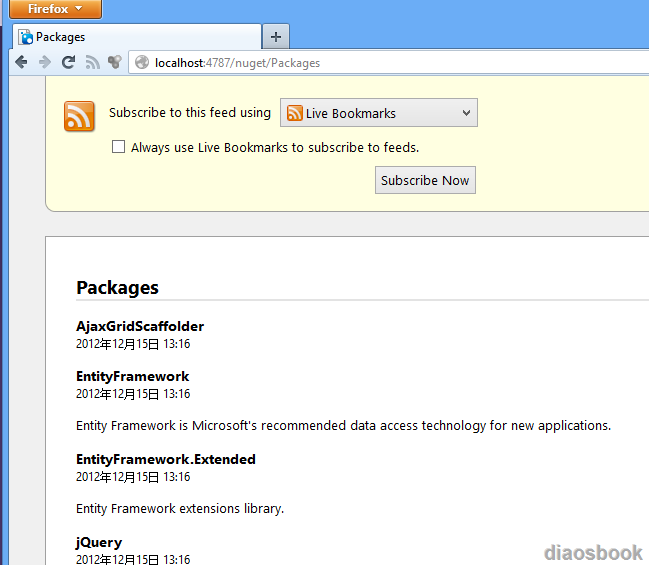Open the jQuery package link

99,542
